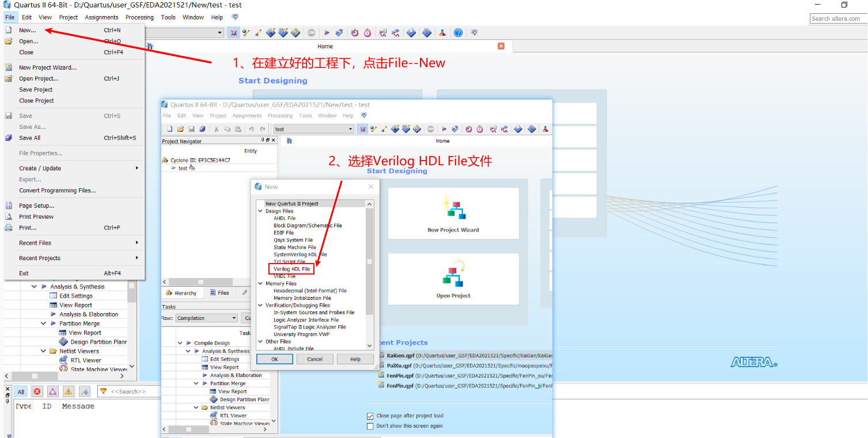This screenshot has height=438, width=868.
Task: Open the Assignments menu in main menu bar
Action: 101,17
